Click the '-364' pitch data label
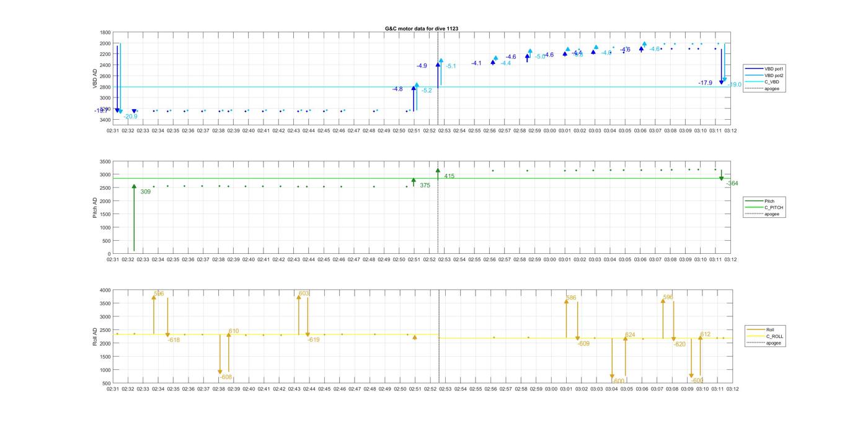The width and height of the screenshot is (868, 430). (732, 184)
